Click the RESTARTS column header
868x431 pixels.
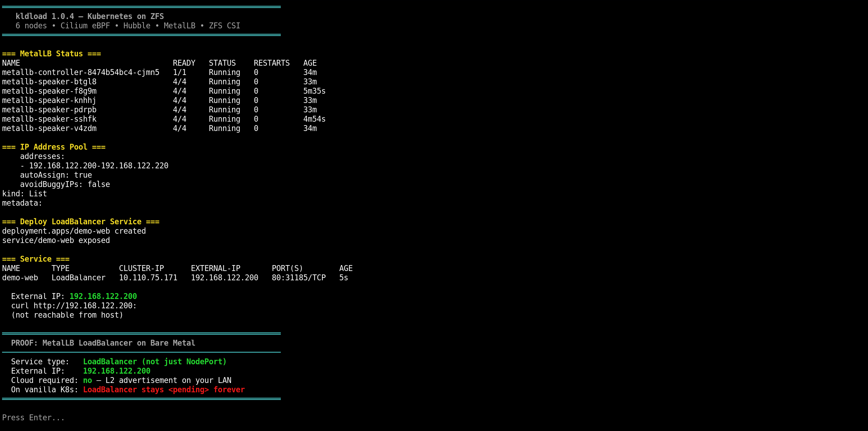272,63
